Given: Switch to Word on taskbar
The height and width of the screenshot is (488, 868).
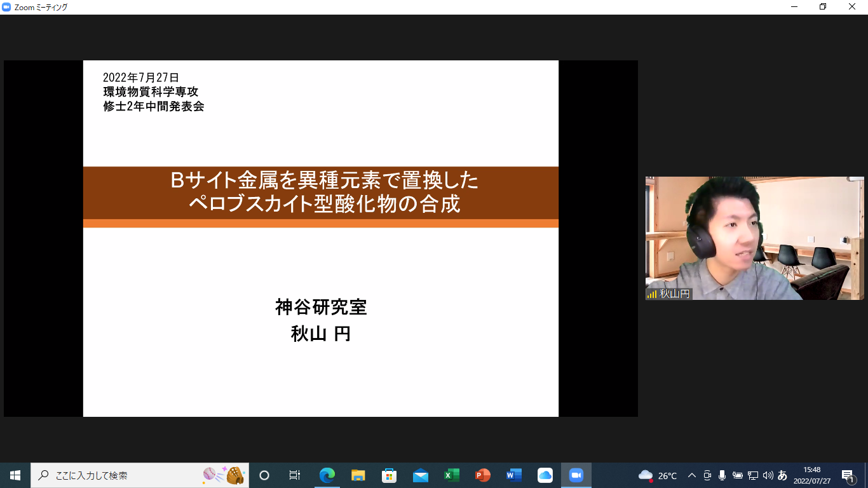Looking at the screenshot, I should 514,475.
